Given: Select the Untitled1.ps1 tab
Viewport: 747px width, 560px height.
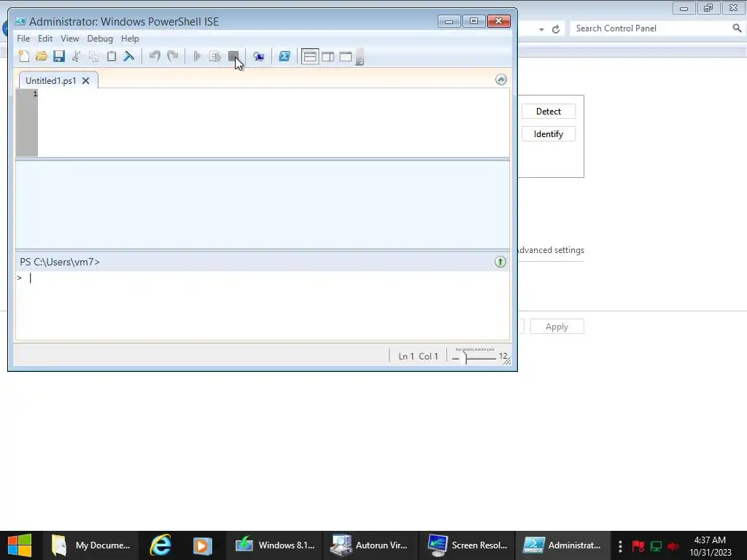Looking at the screenshot, I should pyautogui.click(x=51, y=80).
